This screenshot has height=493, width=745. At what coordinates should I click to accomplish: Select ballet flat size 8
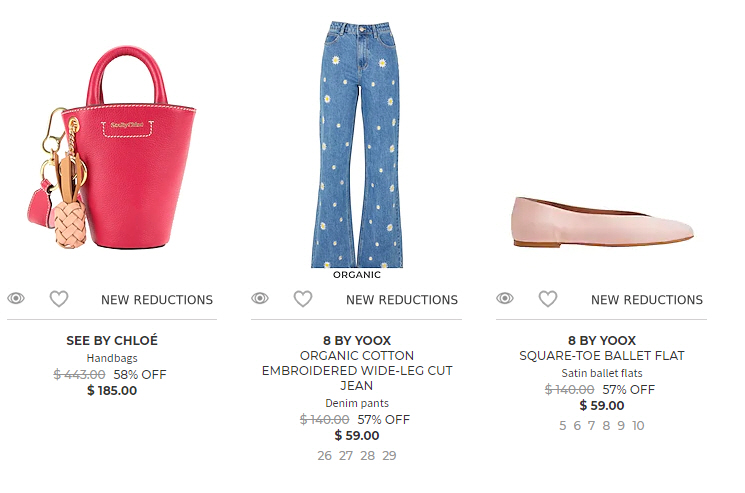coord(606,426)
